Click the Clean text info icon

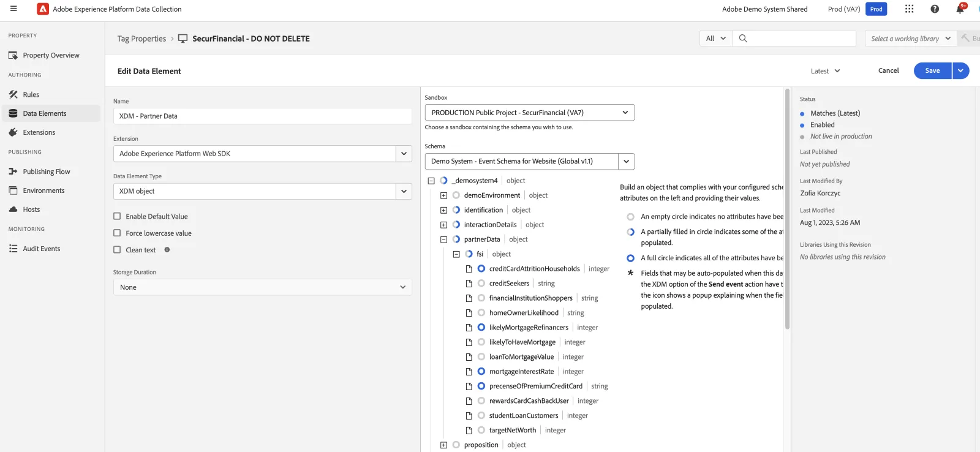(167, 250)
